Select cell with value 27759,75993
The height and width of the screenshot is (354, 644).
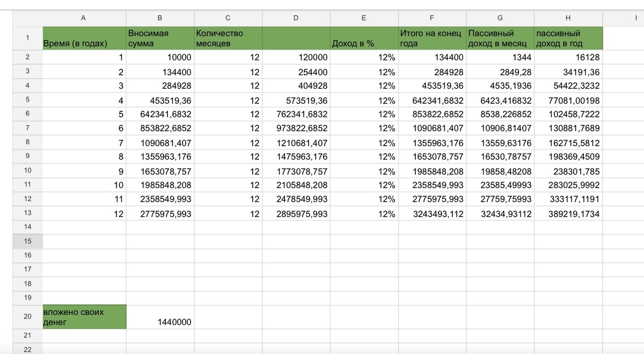pos(500,199)
